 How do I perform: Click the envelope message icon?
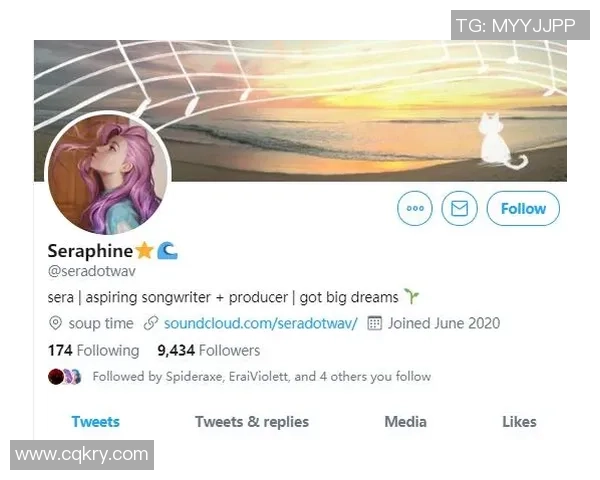coord(460,208)
